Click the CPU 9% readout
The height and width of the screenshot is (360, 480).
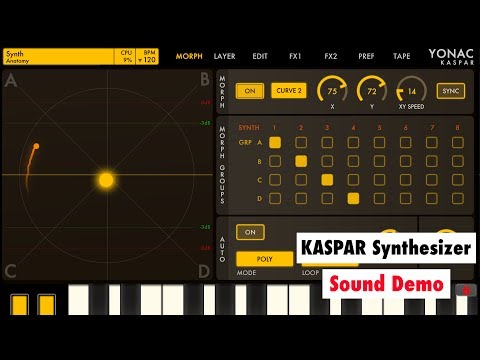125,57
